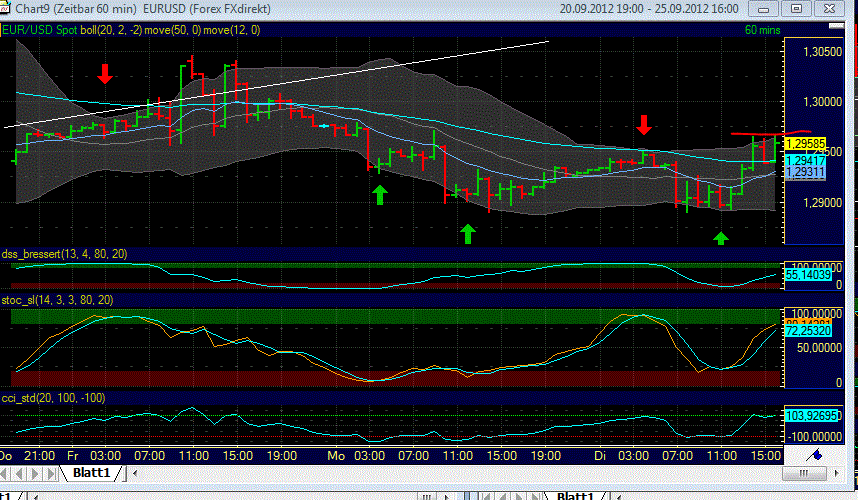Click the Chart9 window title icon
The image size is (858, 500).
tap(4, 8)
